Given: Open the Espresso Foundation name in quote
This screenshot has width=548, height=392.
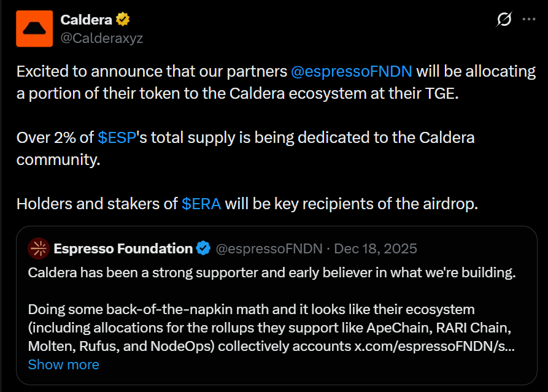Looking at the screenshot, I should 123,248.
